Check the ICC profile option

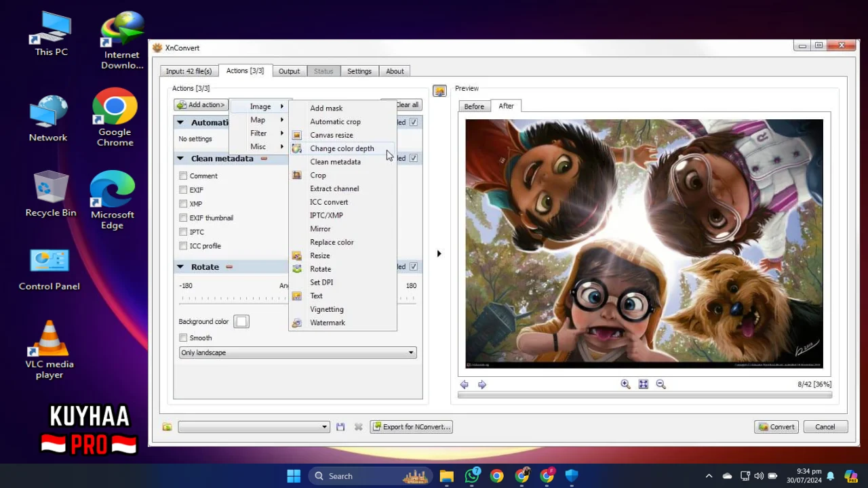pos(183,246)
